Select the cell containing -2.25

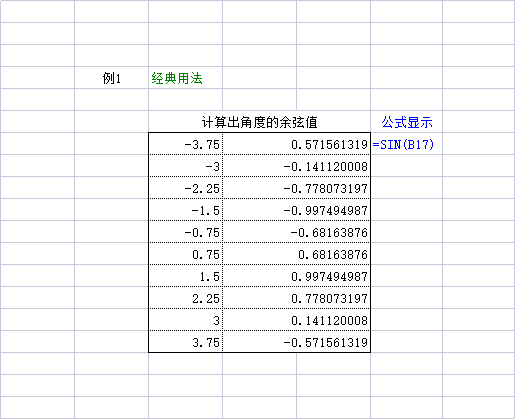(x=186, y=188)
